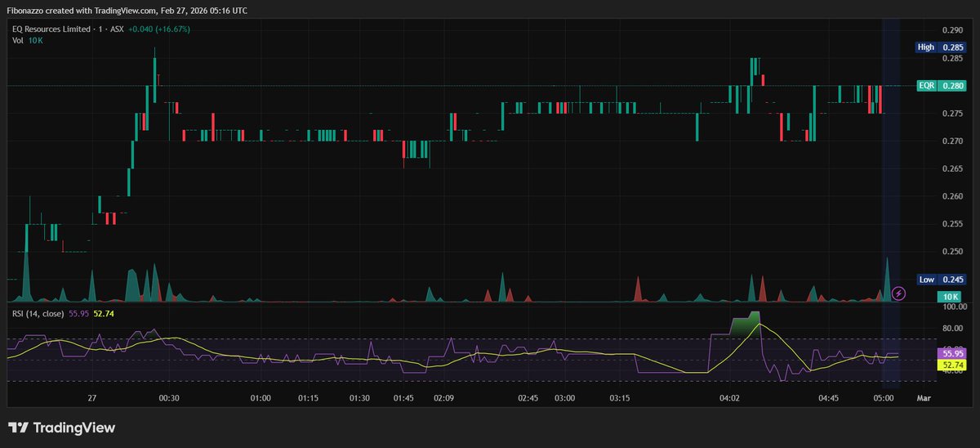The width and height of the screenshot is (980, 448).
Task: Click the 0.275 price axis value
Action: click(952, 114)
